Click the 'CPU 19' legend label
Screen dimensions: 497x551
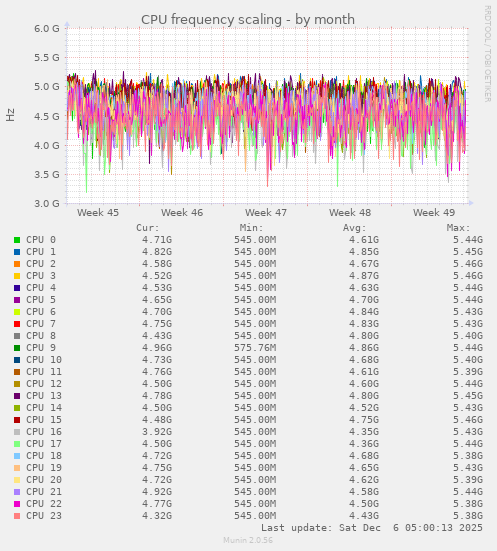tap(44, 468)
